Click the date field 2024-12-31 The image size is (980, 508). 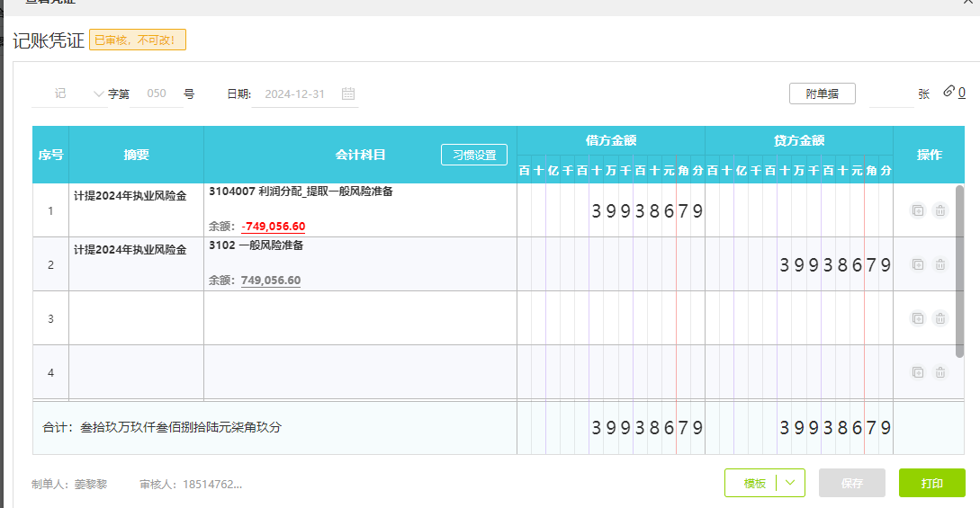click(295, 94)
